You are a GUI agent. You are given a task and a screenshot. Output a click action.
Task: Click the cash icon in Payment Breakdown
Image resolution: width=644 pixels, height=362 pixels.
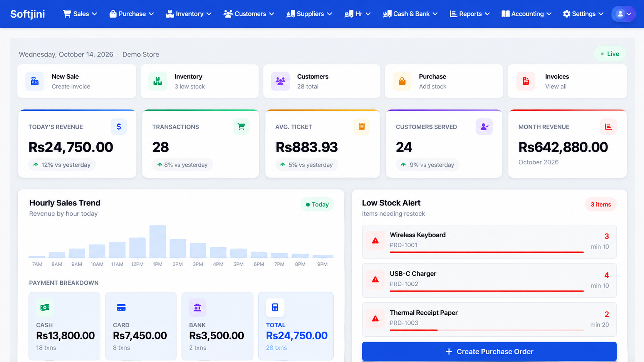click(45, 307)
